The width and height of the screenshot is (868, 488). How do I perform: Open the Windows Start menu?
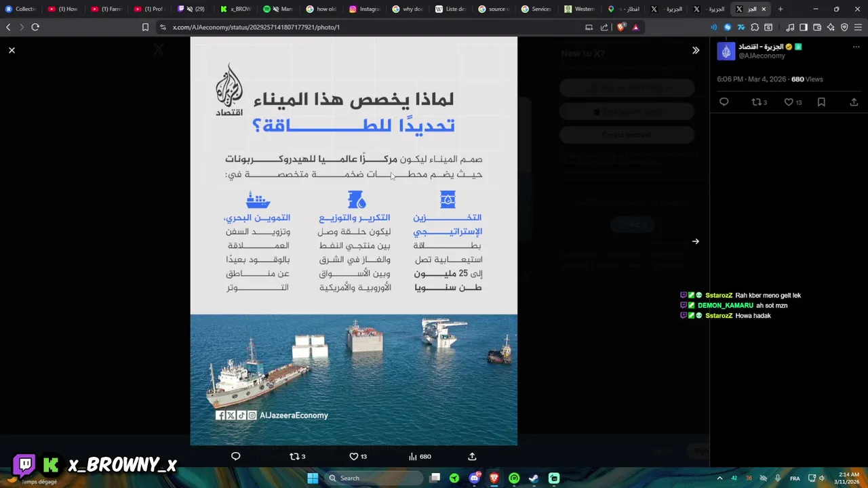click(313, 478)
